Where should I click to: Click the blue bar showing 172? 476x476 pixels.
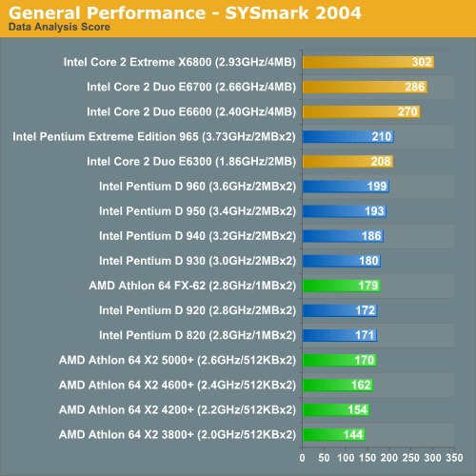[x=340, y=310]
